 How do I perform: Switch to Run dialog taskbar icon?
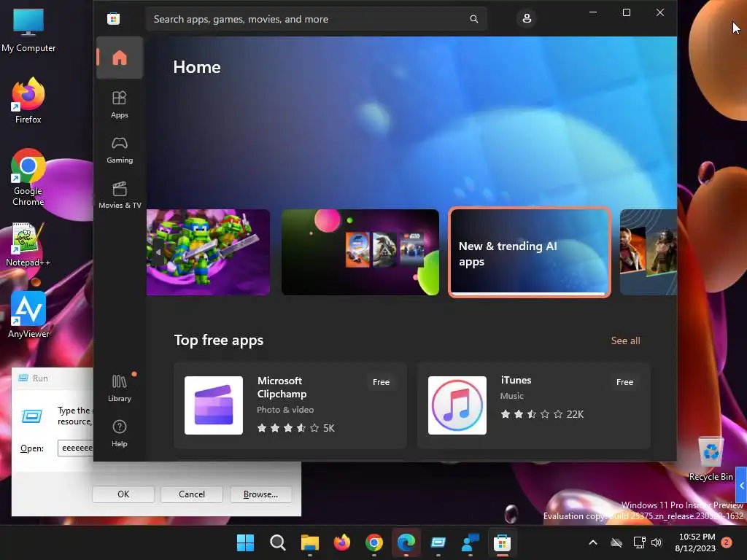tap(438, 542)
